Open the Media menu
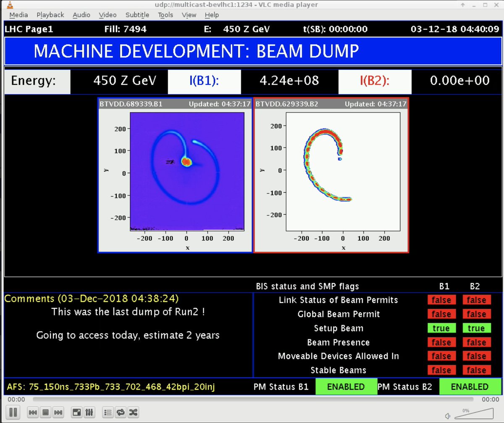504x423 pixels. (18, 15)
